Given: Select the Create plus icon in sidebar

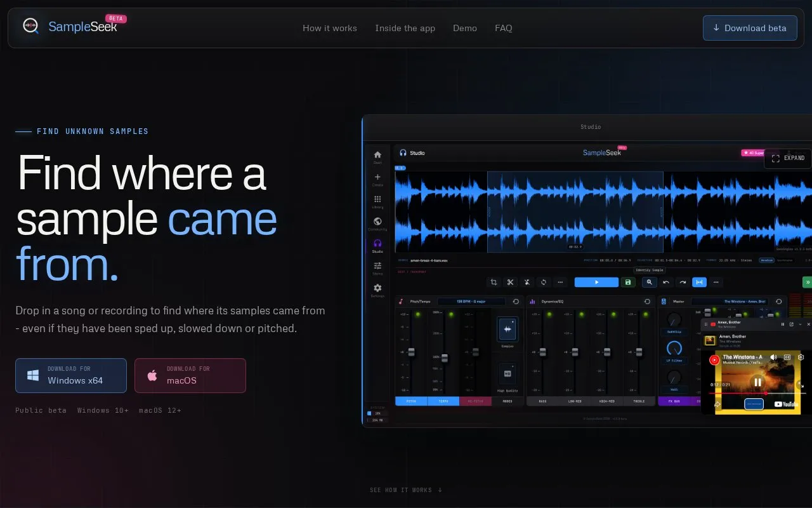Looking at the screenshot, I should point(377,177).
